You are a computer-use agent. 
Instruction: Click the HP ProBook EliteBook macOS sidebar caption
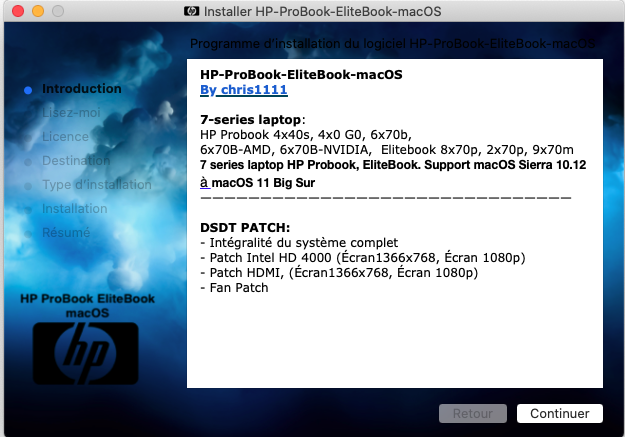pyautogui.click(x=87, y=305)
